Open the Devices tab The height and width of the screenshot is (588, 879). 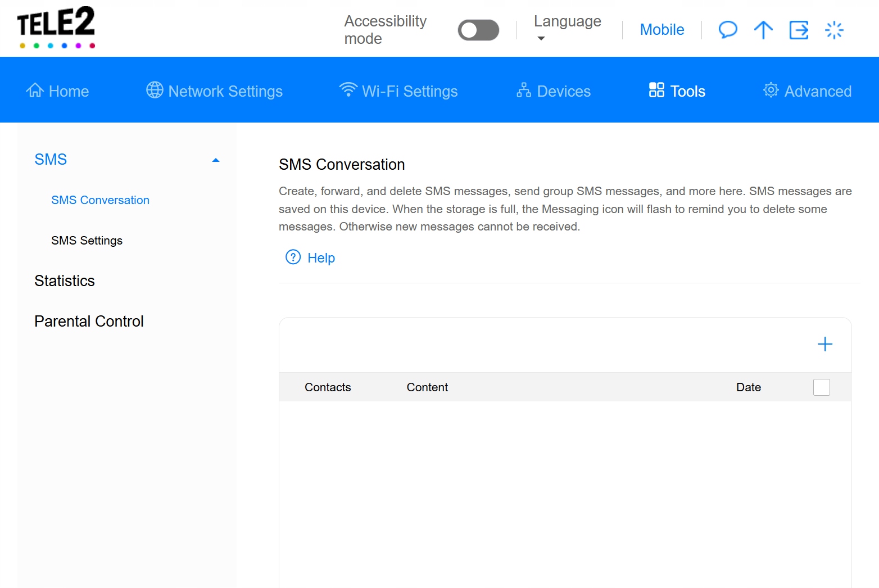(554, 91)
